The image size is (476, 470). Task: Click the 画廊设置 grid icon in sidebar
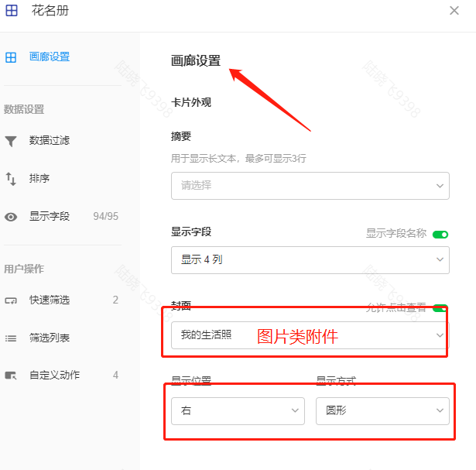pos(11,57)
